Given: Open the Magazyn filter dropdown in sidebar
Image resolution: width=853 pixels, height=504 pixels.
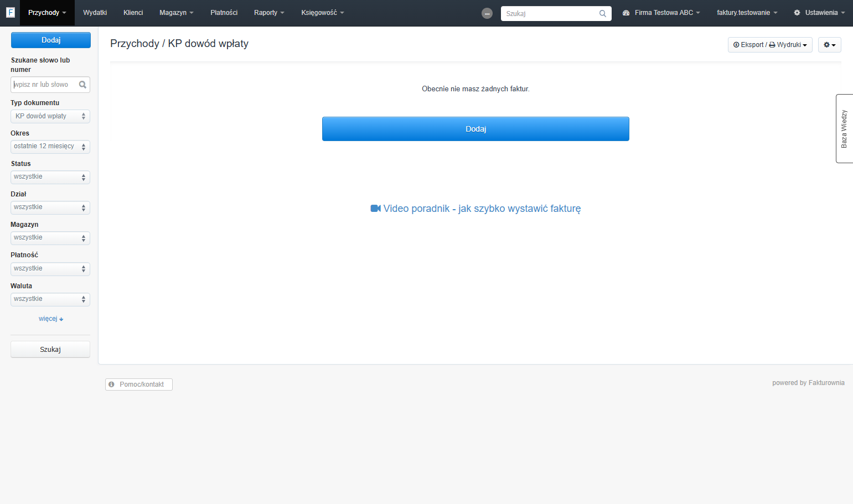Looking at the screenshot, I should 50,238.
